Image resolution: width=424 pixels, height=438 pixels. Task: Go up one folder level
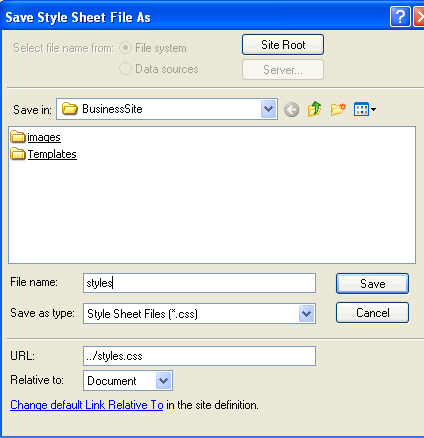(x=314, y=109)
